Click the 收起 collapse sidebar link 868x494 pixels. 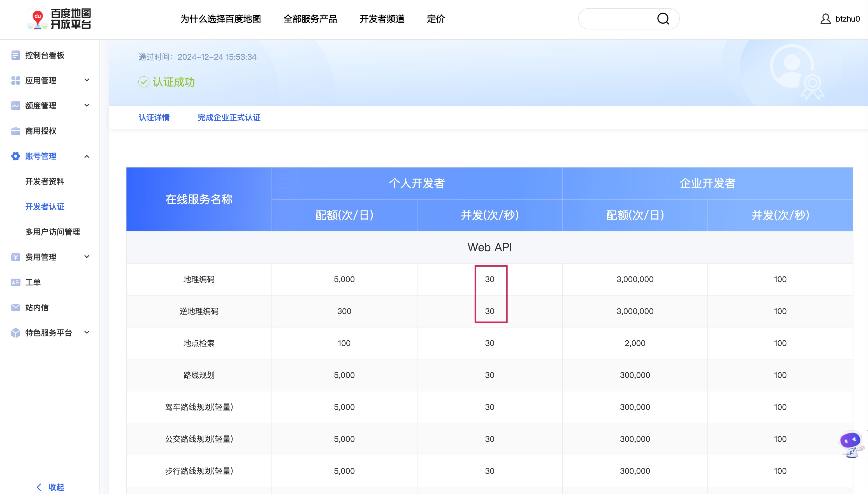pyautogui.click(x=56, y=487)
